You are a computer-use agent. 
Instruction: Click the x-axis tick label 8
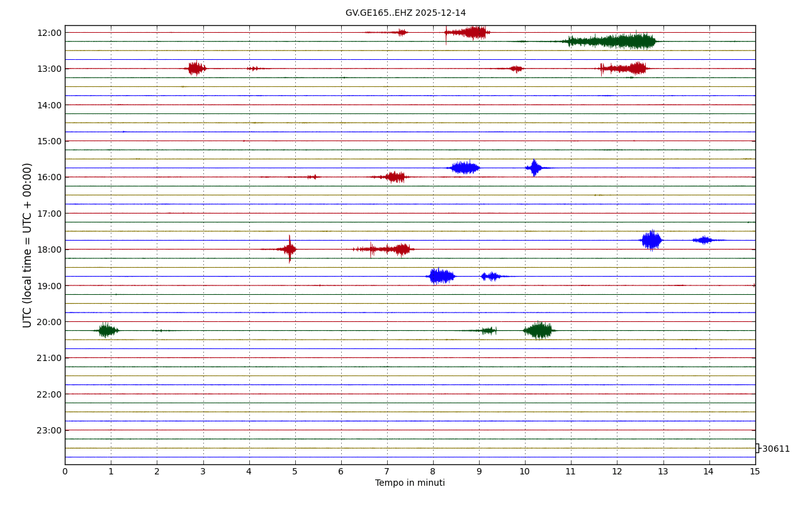(x=433, y=472)
